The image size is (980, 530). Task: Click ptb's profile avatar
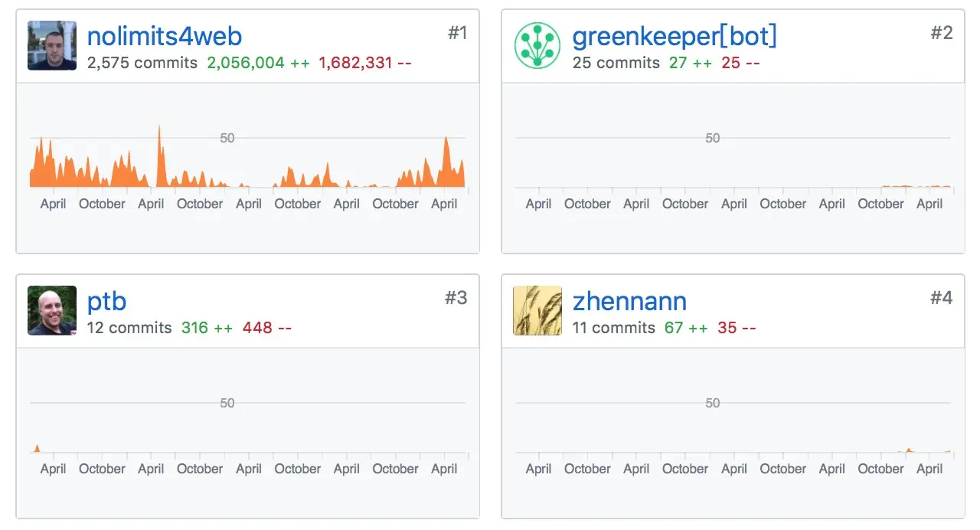click(x=52, y=311)
